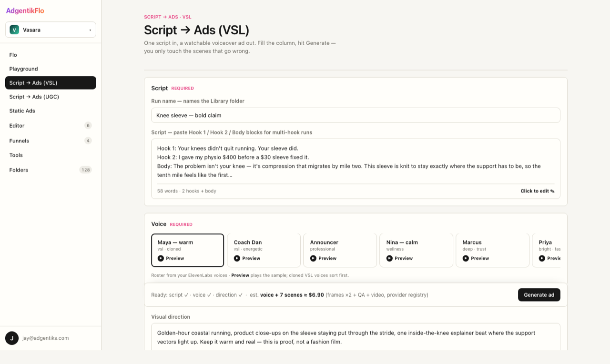
Task: Navigate to Static Ads
Action: pos(51,111)
